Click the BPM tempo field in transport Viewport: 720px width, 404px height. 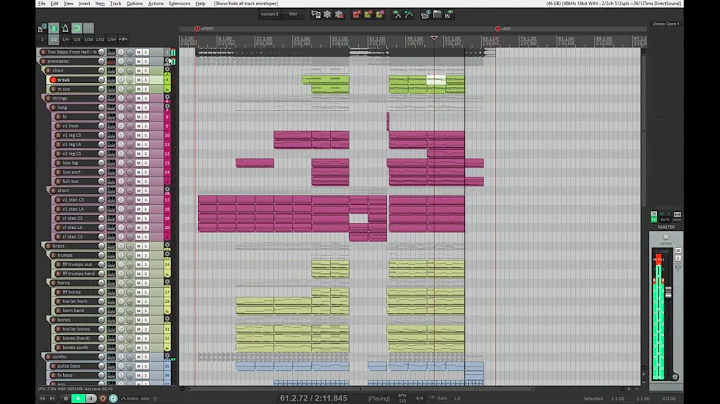point(402,398)
